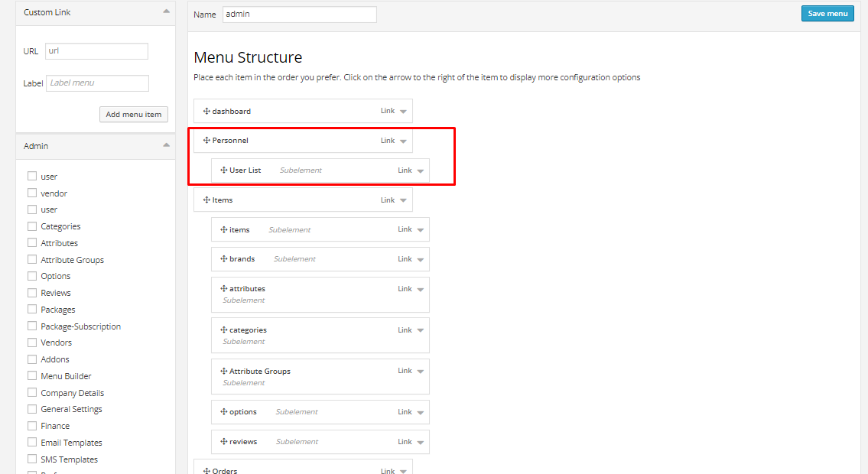Viewport: 868px width, 474px height.
Task: Enable the Menu Builder checkbox
Action: tap(32, 376)
